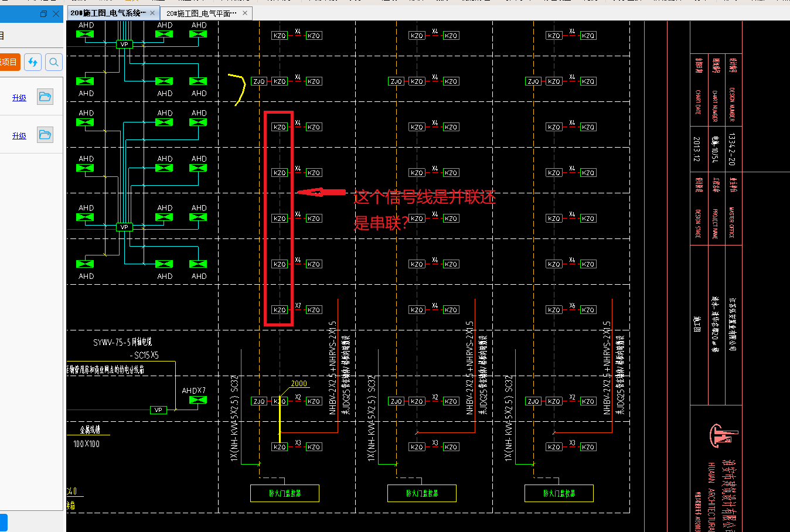Open the search magnifier in left panel

click(53, 62)
